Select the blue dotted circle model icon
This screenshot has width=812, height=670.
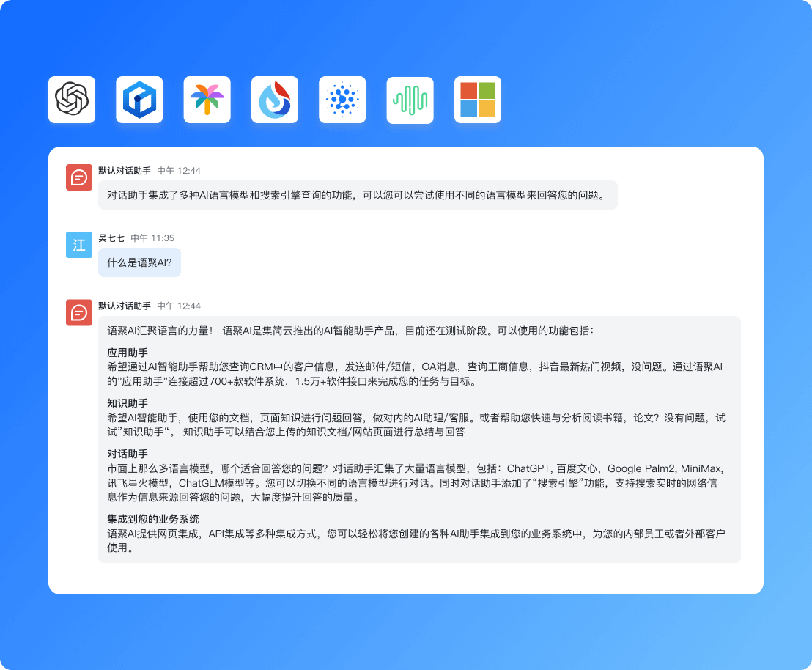click(342, 100)
